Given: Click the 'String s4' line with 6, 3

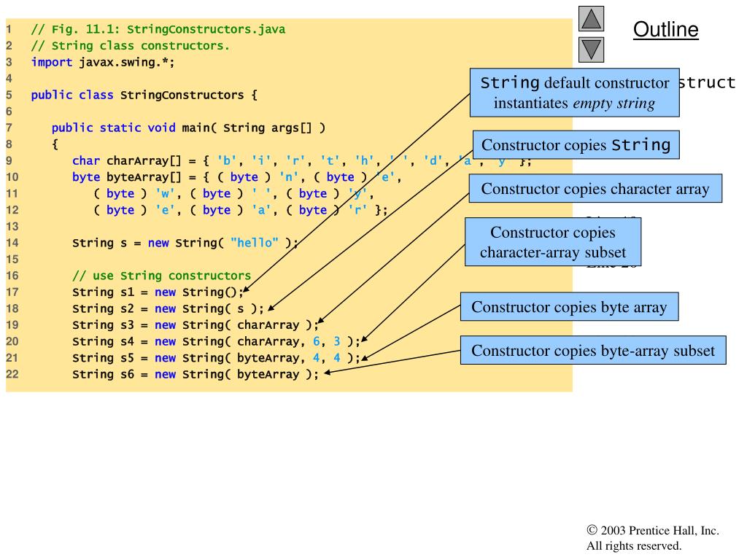Looking at the screenshot, I should [216, 341].
